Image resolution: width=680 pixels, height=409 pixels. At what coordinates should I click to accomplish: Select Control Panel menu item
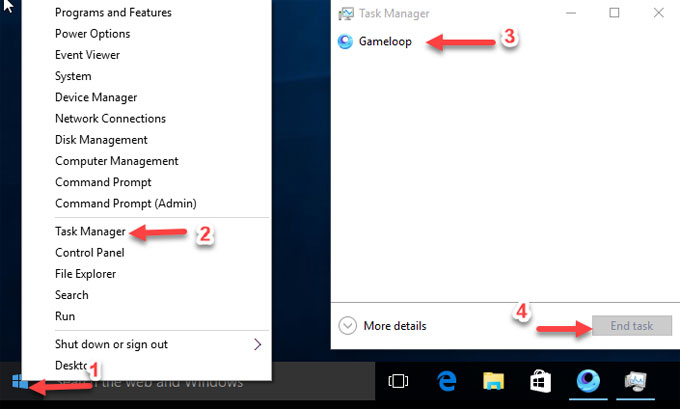[x=90, y=252]
